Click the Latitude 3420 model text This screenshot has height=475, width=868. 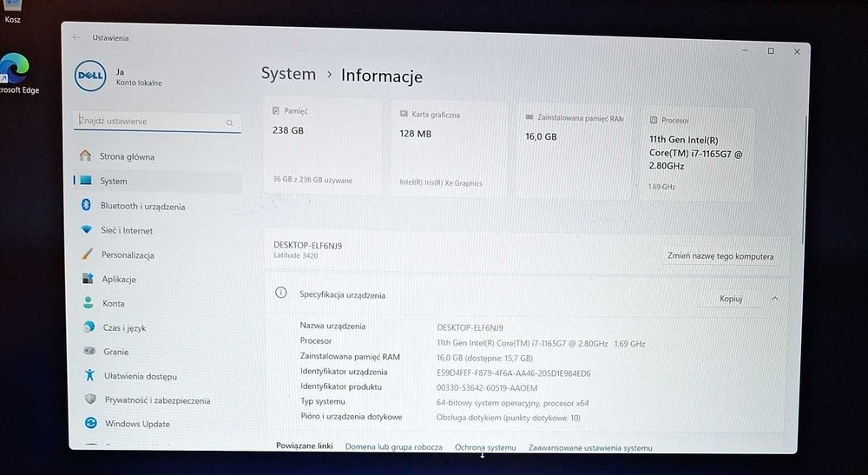pos(296,255)
